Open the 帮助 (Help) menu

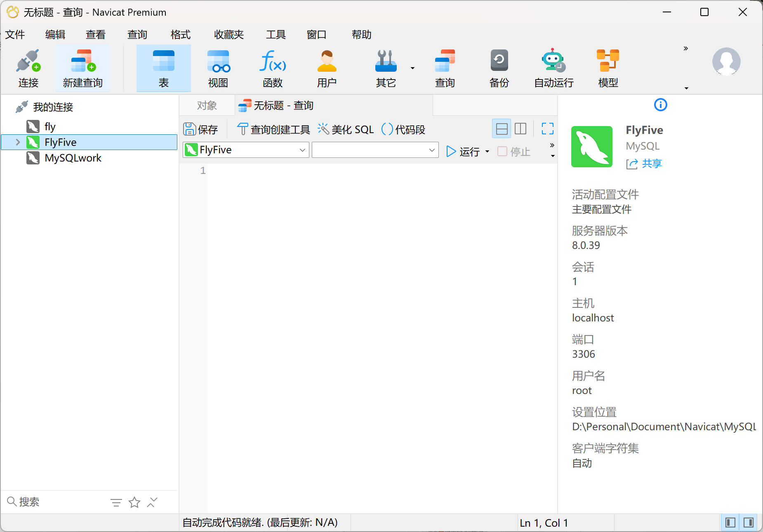tap(362, 35)
